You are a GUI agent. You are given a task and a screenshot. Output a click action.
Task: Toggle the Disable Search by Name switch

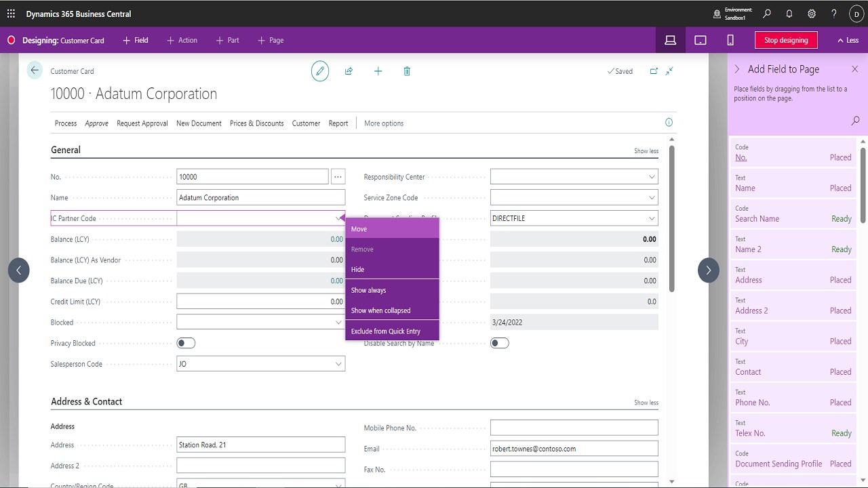(500, 343)
